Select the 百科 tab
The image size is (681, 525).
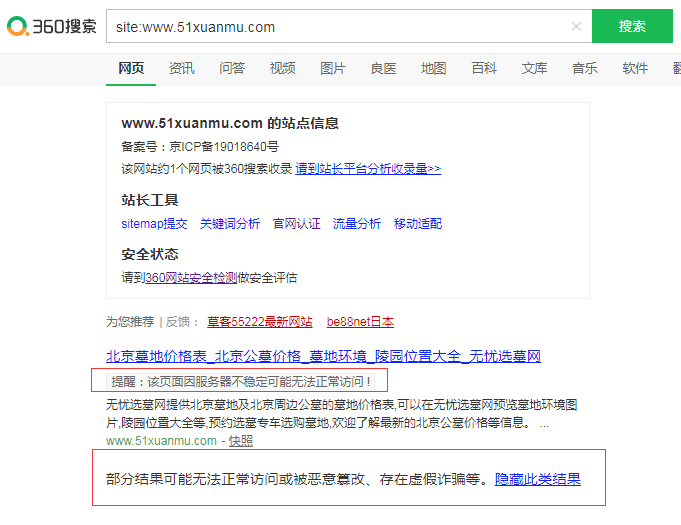pyautogui.click(x=484, y=68)
